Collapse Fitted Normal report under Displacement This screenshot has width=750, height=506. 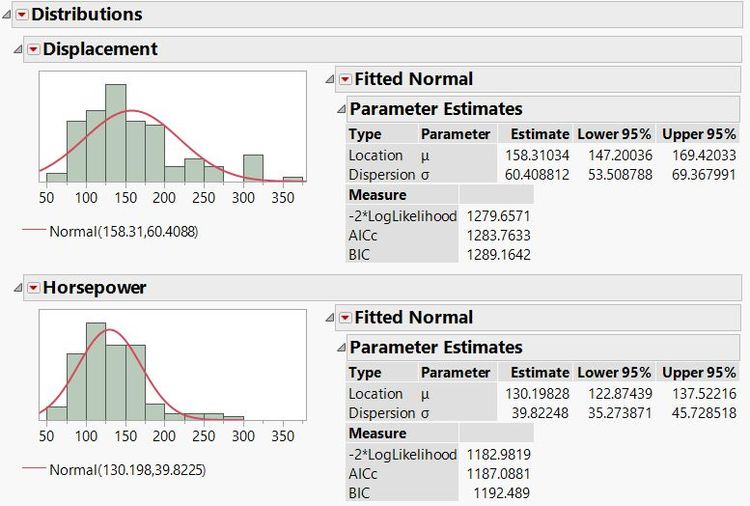point(330,79)
